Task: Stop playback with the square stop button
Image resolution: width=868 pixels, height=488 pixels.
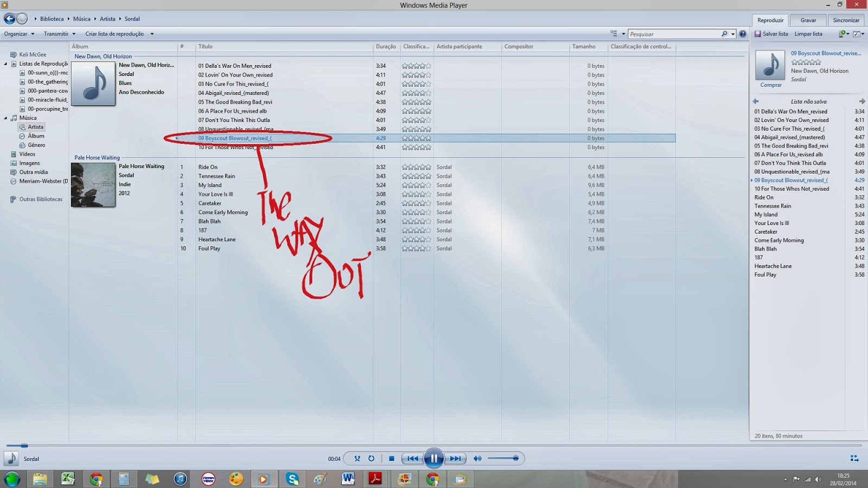Action: (x=392, y=459)
